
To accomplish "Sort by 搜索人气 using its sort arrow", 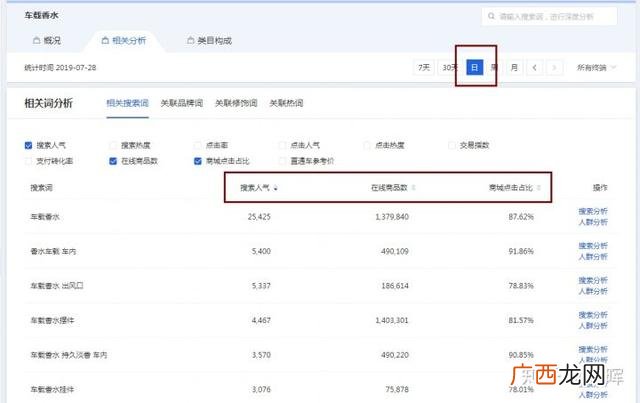I will coord(276,188).
